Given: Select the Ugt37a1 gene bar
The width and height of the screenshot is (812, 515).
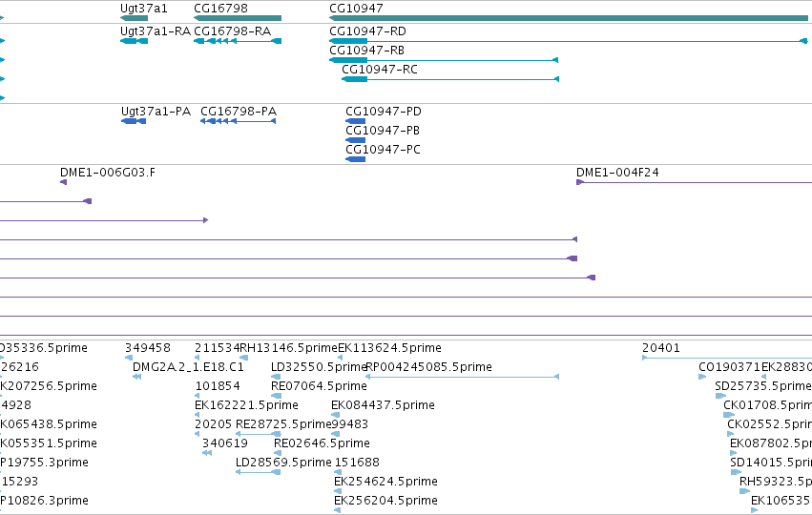Looking at the screenshot, I should point(135,18).
